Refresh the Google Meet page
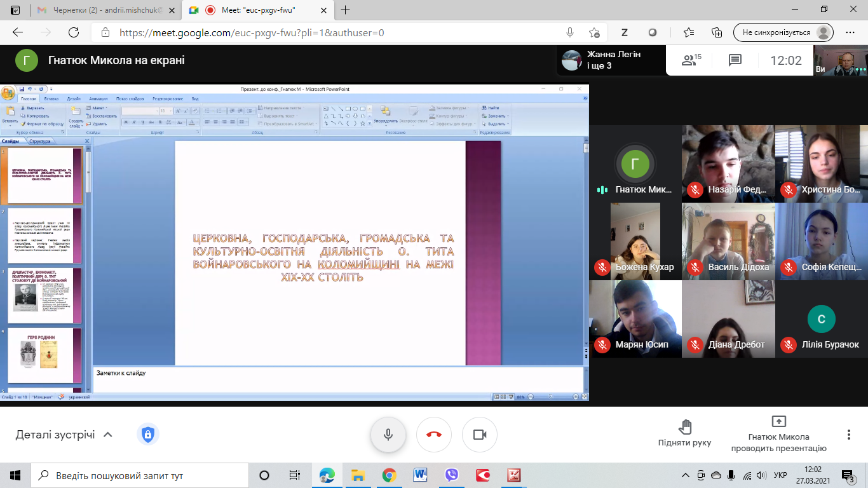Screen dimensions: 868x488 tap(74, 32)
